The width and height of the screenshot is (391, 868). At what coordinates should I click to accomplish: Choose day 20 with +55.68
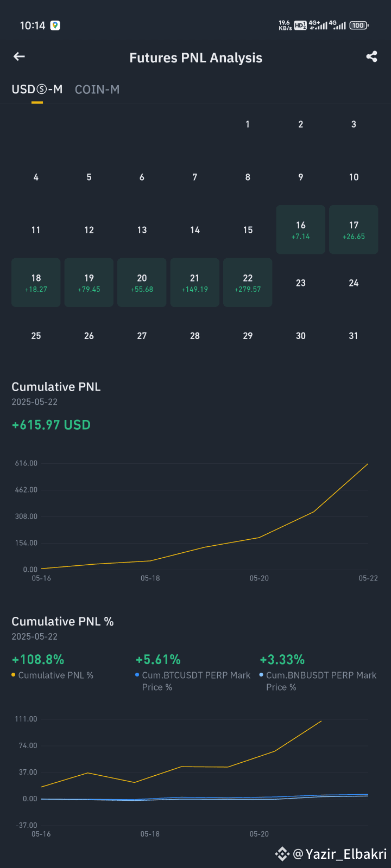pyautogui.click(x=142, y=283)
